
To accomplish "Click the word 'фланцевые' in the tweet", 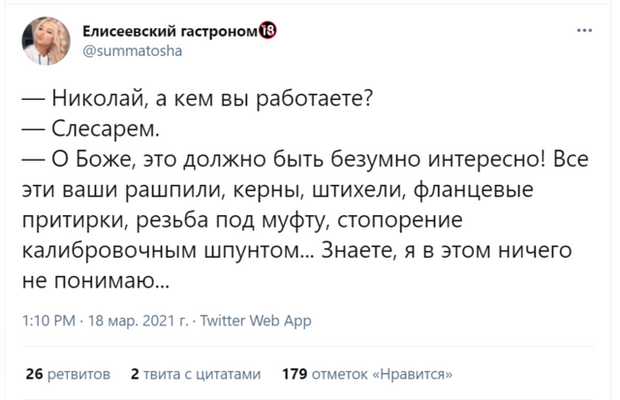I will pyautogui.click(x=474, y=189).
